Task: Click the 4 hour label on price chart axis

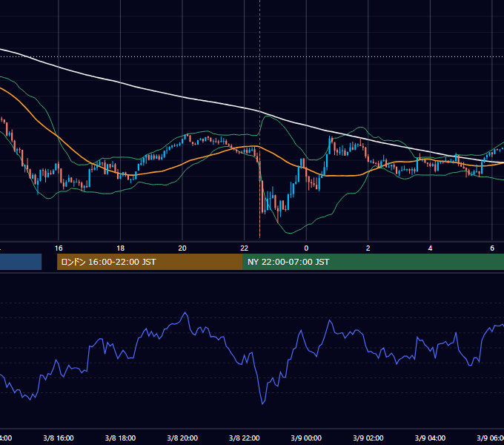Action: 430,248
